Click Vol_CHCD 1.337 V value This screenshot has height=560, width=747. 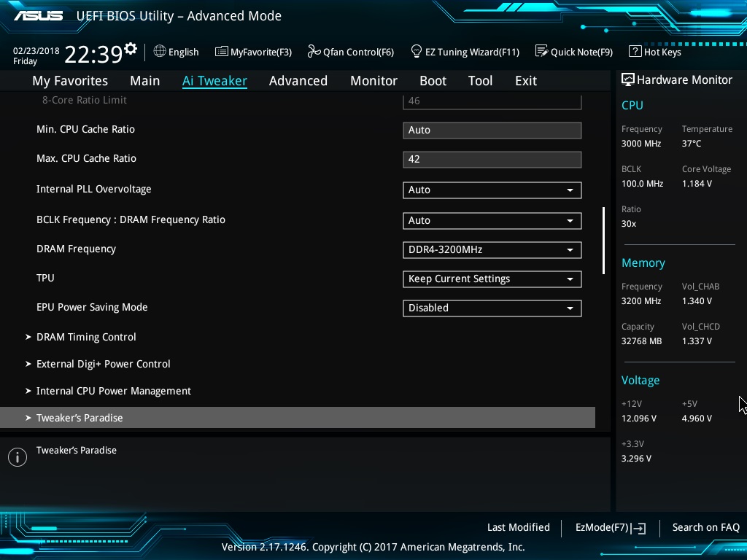click(x=697, y=341)
